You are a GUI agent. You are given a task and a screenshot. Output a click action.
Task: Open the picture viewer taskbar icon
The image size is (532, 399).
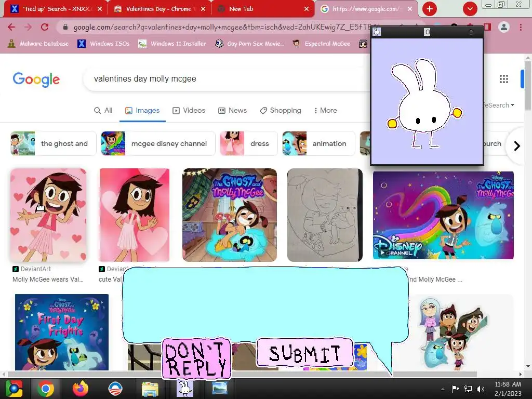[x=220, y=388]
